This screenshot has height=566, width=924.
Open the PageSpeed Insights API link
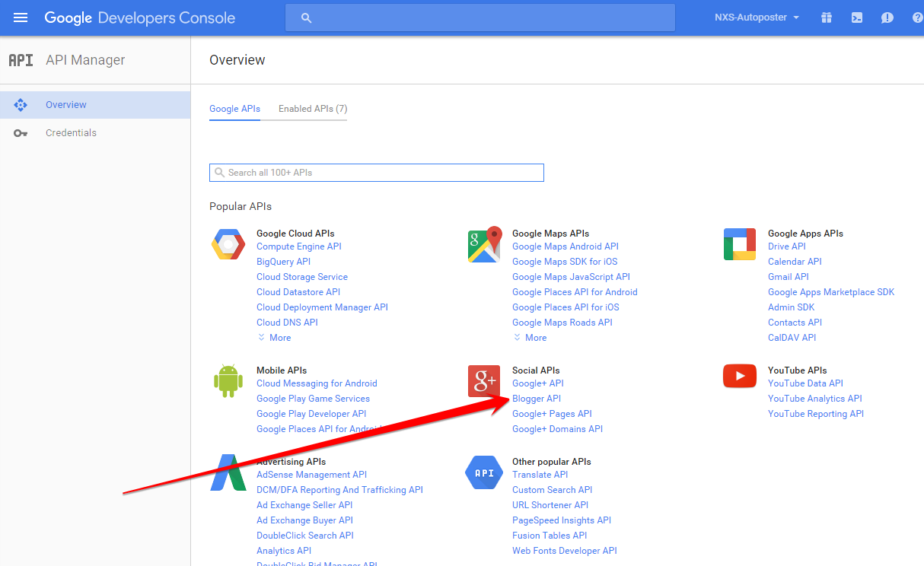[x=562, y=520]
